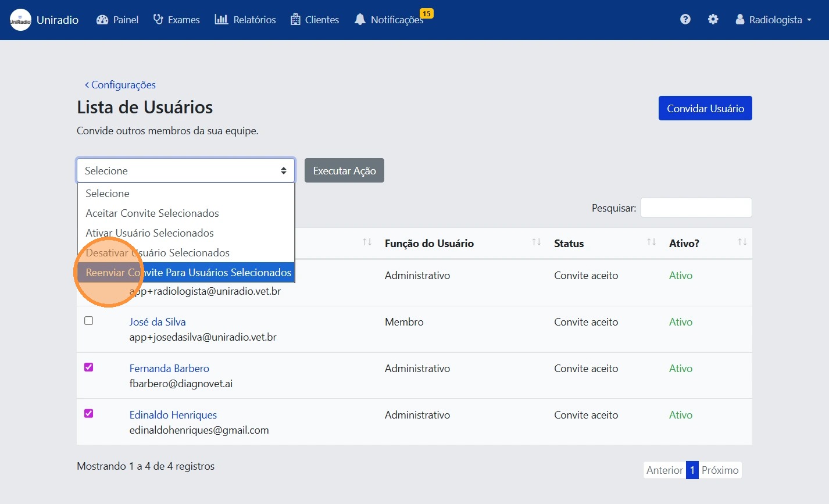Screen dimensions: 829x504
Task: Click the Uniradio logo icon
Action: (20, 20)
